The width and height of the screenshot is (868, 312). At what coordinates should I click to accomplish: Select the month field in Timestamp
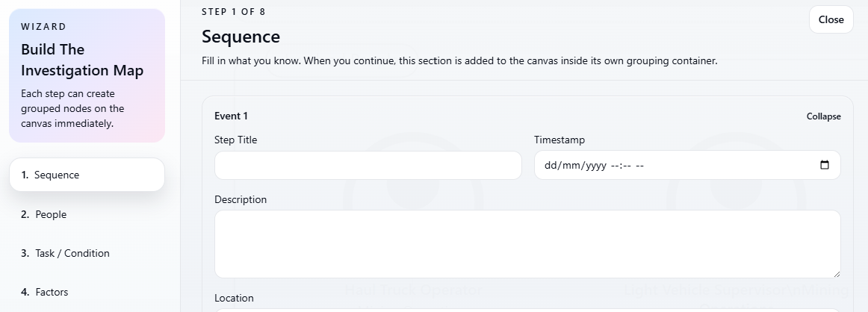570,166
